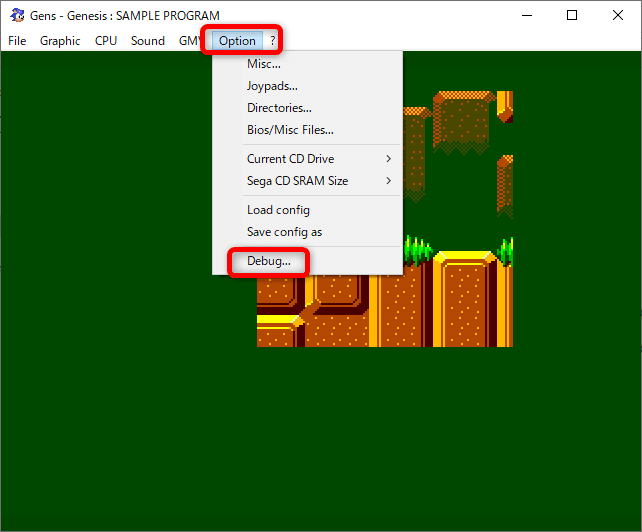Maximize the Gens window

[x=572, y=16]
